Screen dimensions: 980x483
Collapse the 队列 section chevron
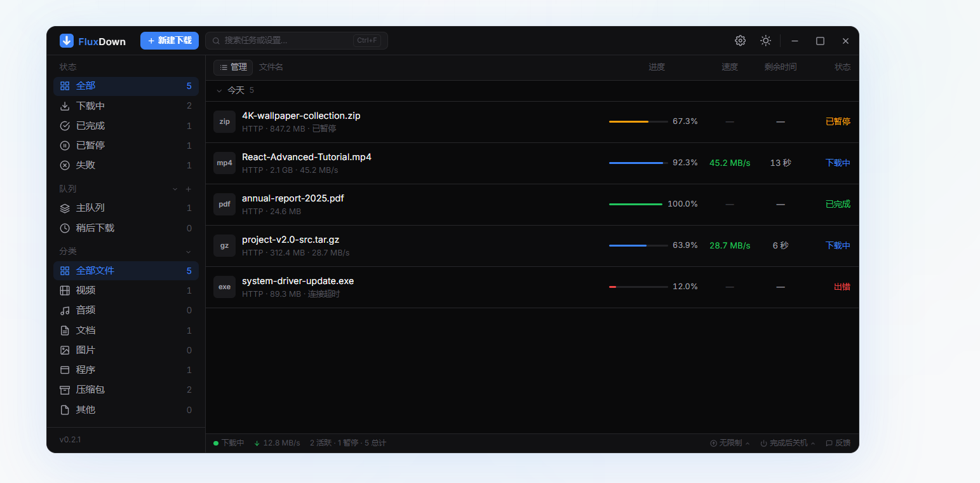click(x=175, y=189)
